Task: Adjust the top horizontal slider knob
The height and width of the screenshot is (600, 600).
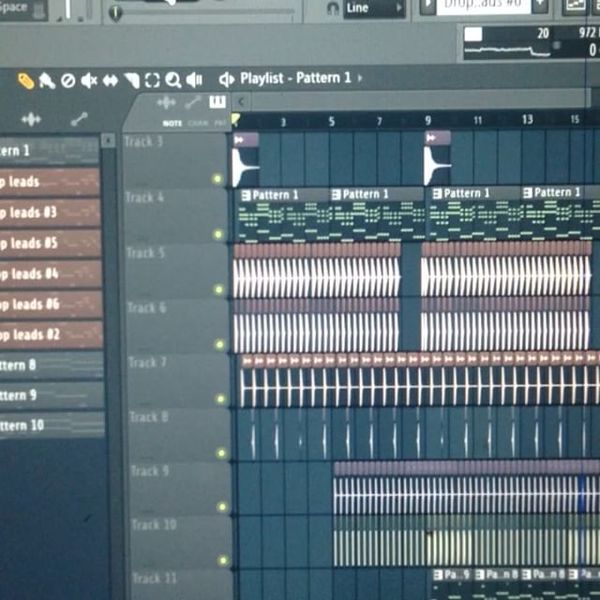Action: click(115, 12)
